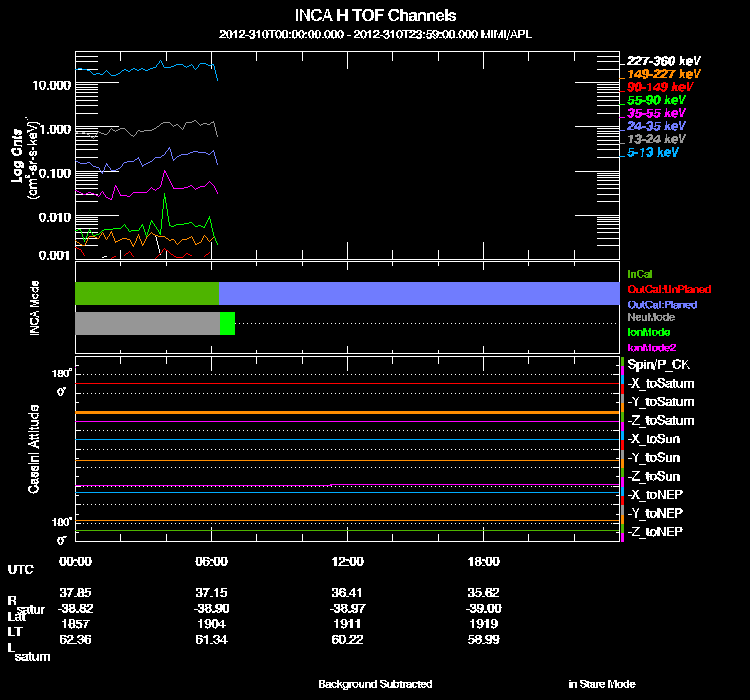Select the OutCal:UnPlaned red legend label
The width and height of the screenshot is (750, 700).
tap(662, 289)
